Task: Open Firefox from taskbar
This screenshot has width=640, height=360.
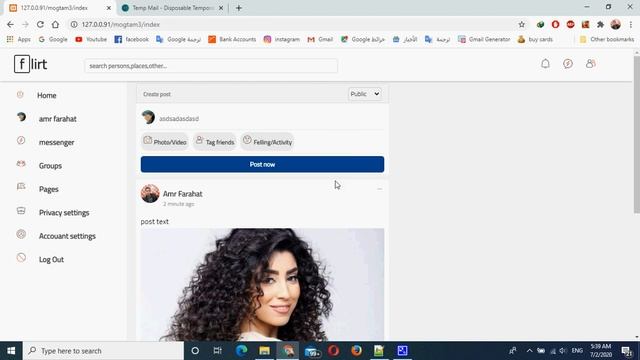Action: [x=356, y=351]
